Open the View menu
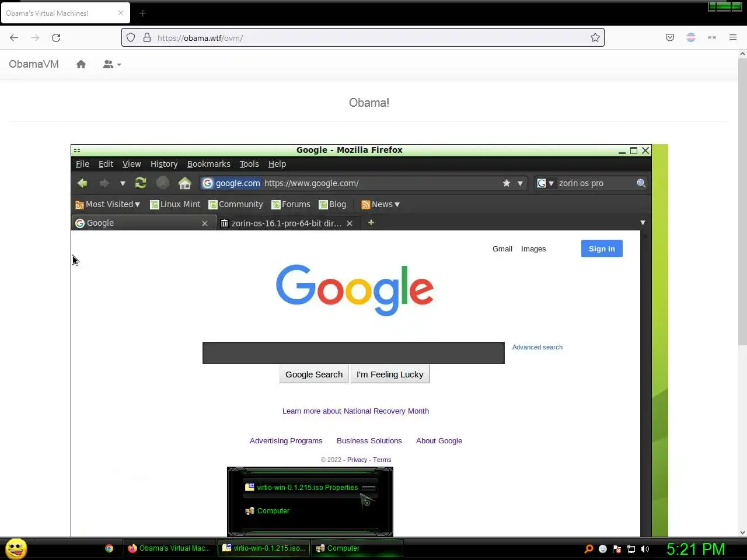The width and height of the screenshot is (747, 560). (131, 164)
